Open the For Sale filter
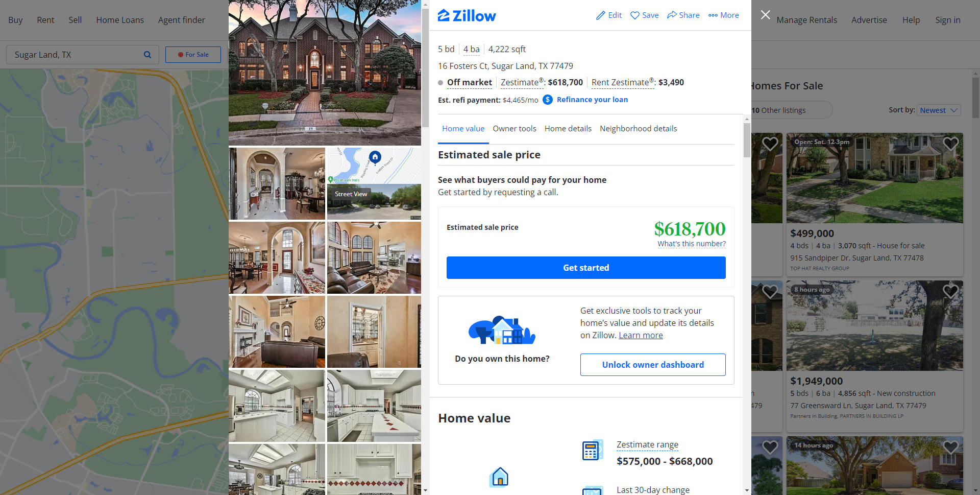The height and width of the screenshot is (495, 980). point(193,55)
